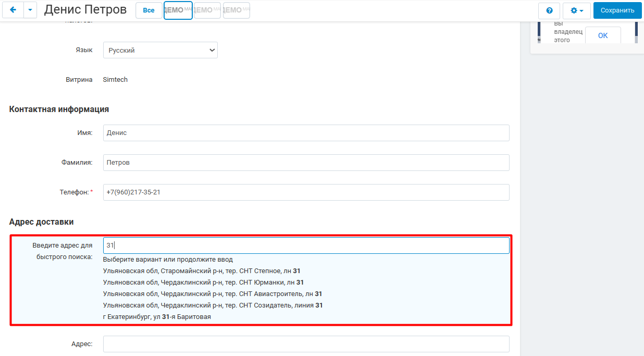Click the Адрес доставки heading

(x=42, y=222)
